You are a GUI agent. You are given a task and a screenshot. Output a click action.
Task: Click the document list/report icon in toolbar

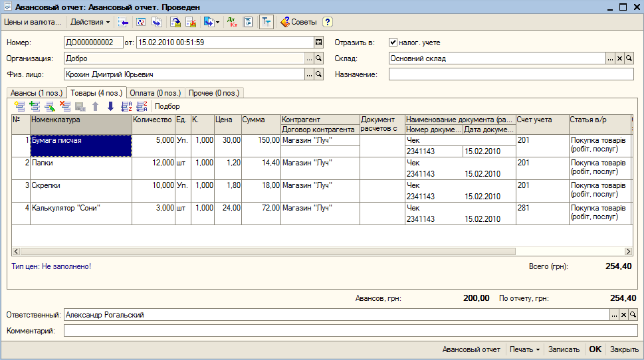coord(248,22)
